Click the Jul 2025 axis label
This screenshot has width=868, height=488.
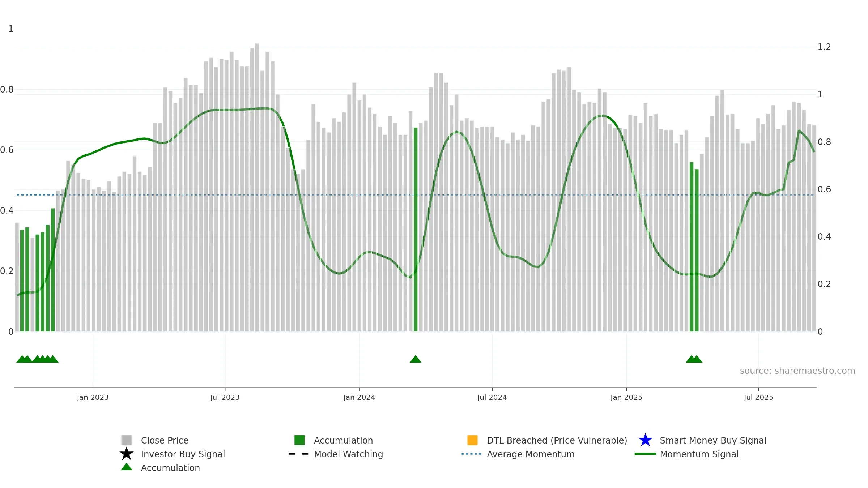coord(758,398)
